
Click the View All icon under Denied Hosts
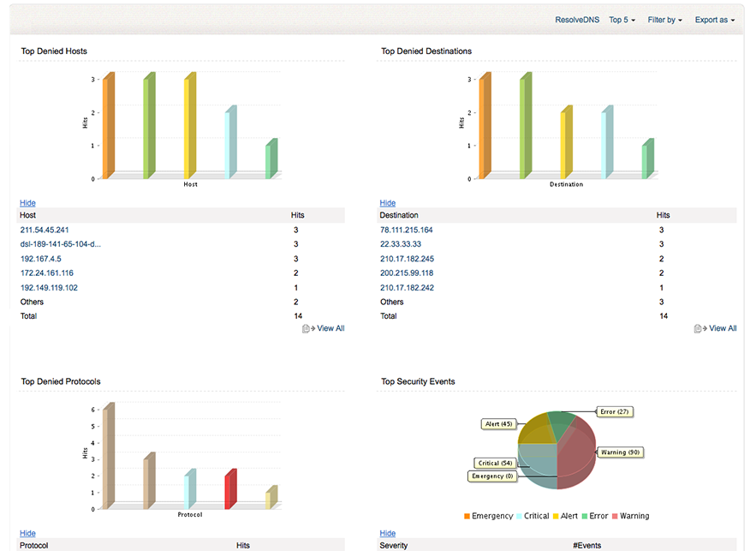308,328
